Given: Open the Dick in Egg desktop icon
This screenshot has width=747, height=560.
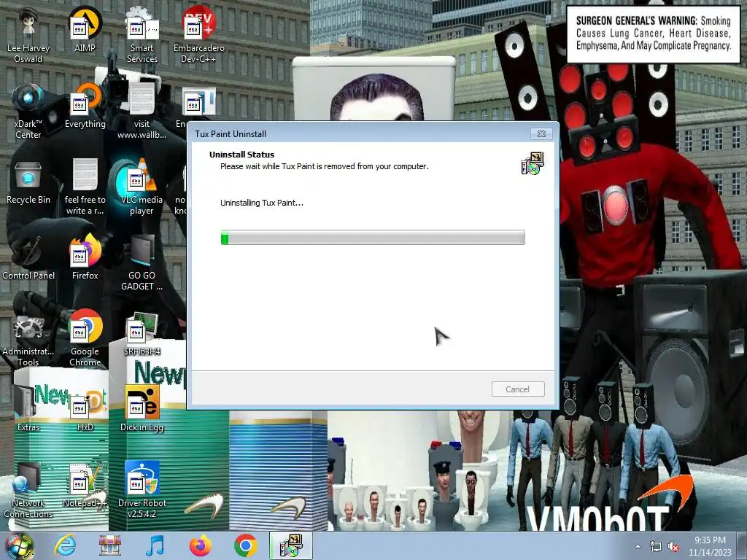Looking at the screenshot, I should coord(142,408).
